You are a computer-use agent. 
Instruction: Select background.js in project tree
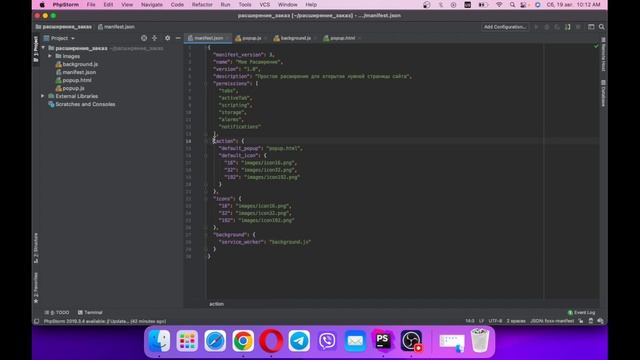77,64
